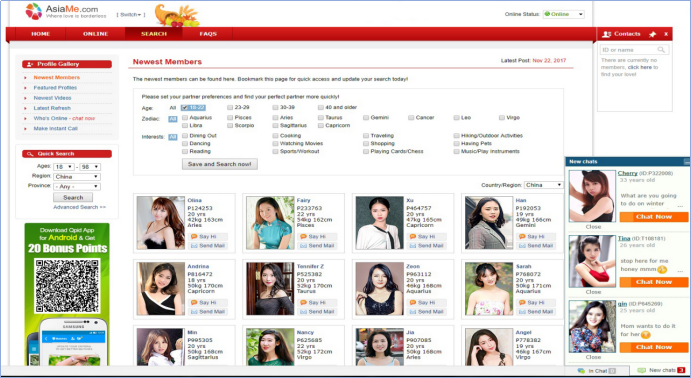Click the All interests selector
The image size is (691, 378).
point(173,137)
